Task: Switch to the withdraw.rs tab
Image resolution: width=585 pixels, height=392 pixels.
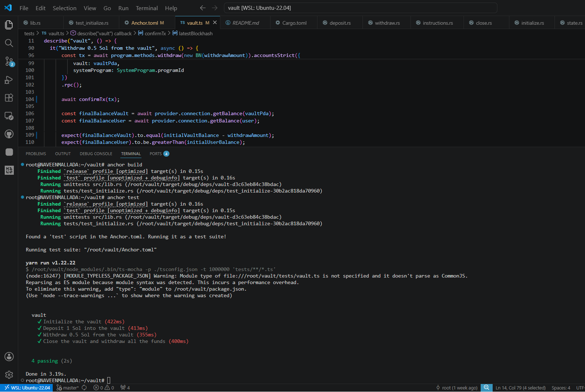Action: (x=387, y=23)
